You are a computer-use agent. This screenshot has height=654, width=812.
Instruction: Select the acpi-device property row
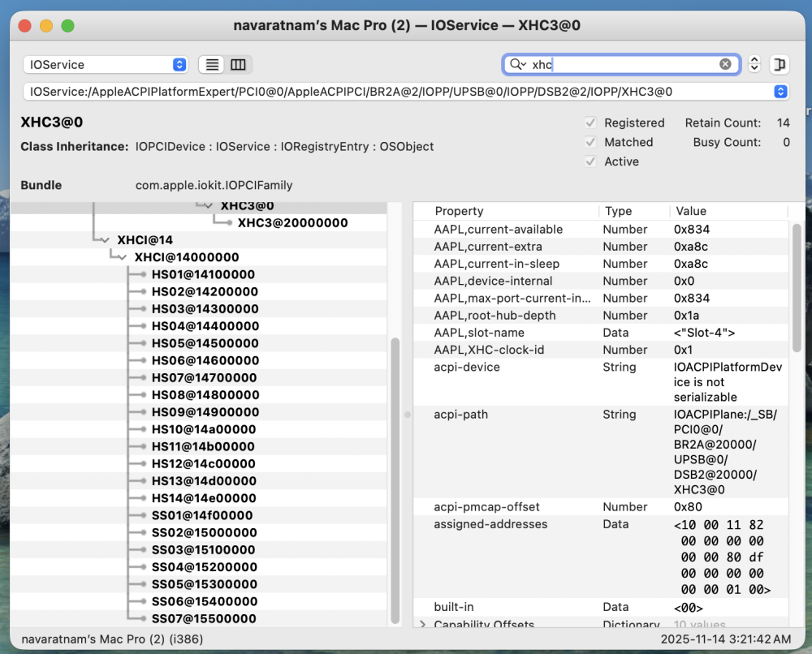601,382
